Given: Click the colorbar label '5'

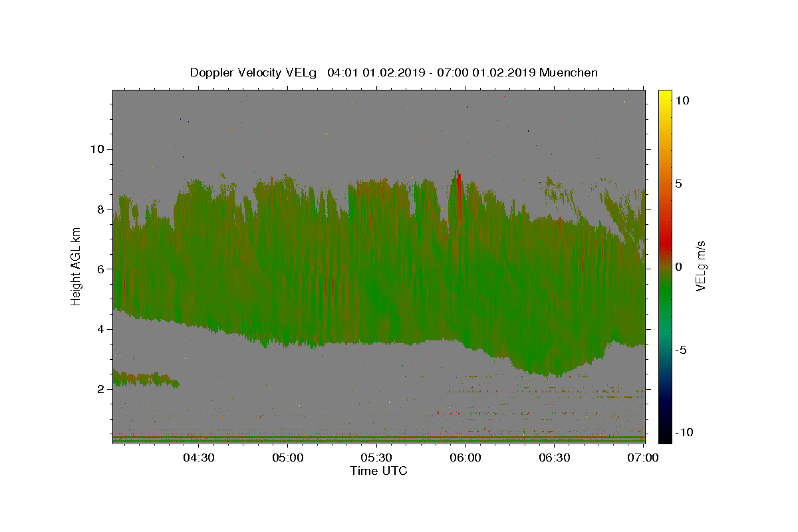Looking at the screenshot, I should (679, 184).
